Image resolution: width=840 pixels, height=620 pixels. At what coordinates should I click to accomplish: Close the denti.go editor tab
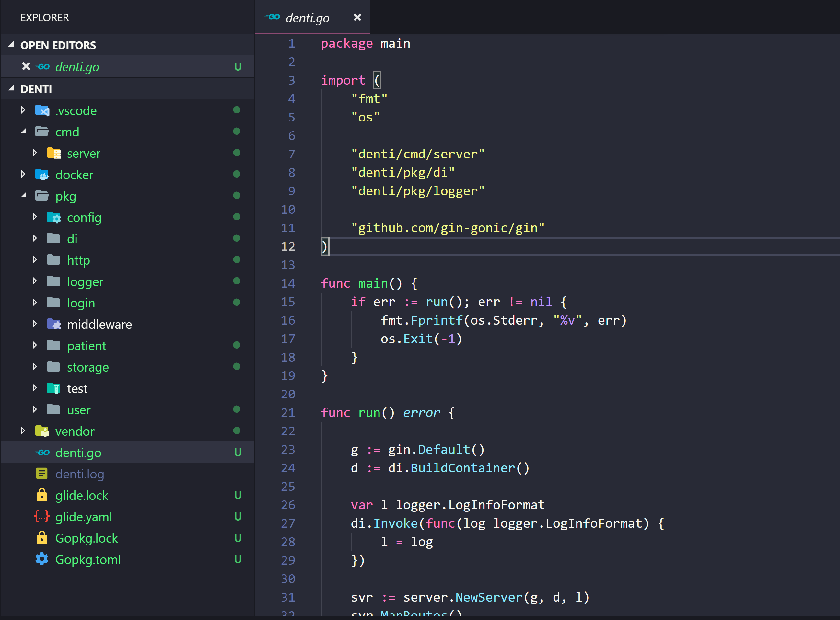click(x=357, y=17)
